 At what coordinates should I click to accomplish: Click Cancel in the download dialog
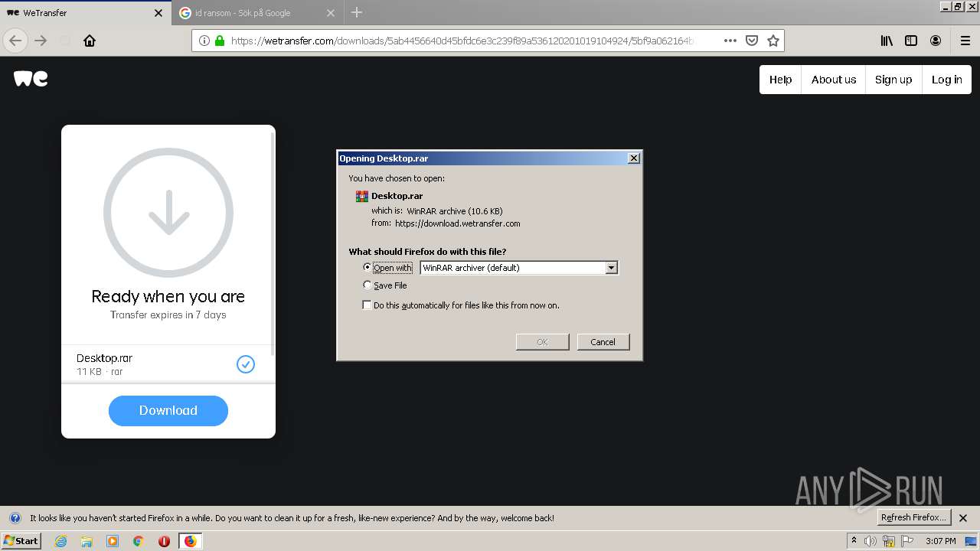click(603, 342)
